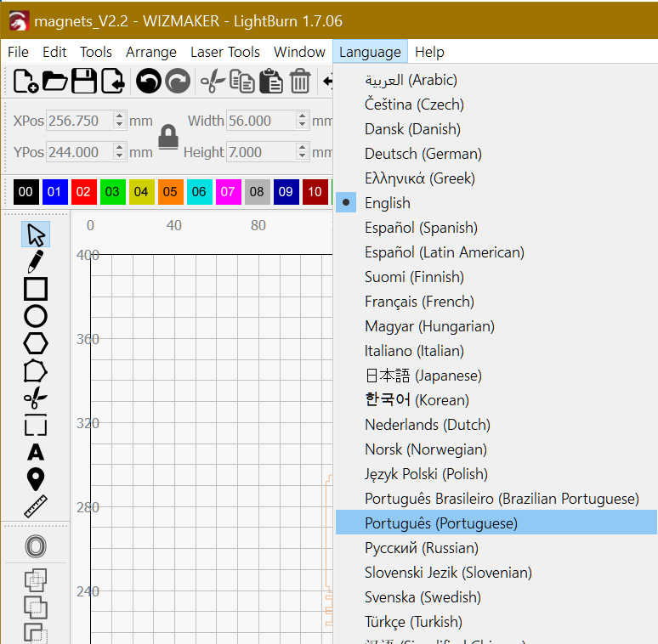Click the Import file icon

click(x=112, y=81)
